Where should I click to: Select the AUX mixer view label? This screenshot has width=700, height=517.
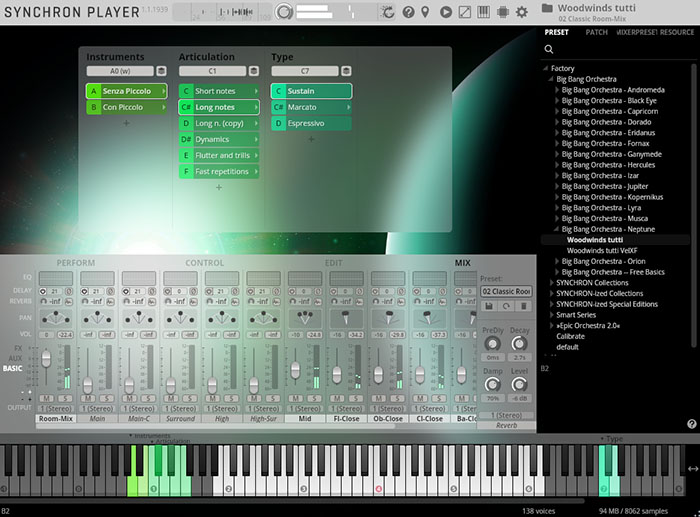[15, 358]
